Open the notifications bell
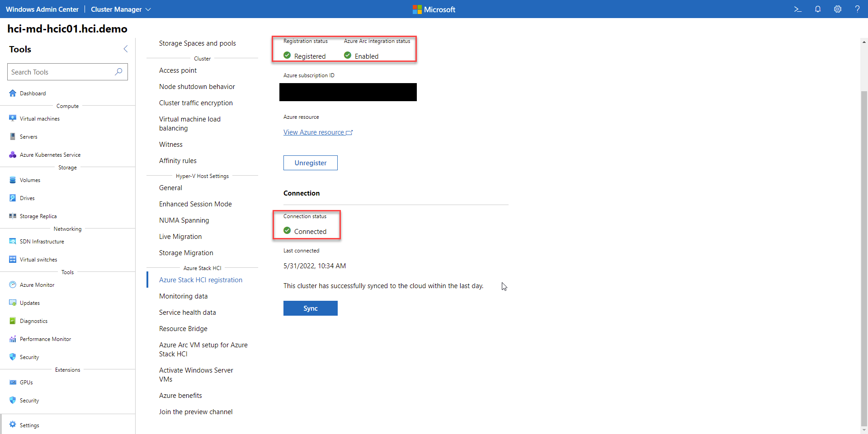The height and width of the screenshot is (434, 868). (818, 9)
